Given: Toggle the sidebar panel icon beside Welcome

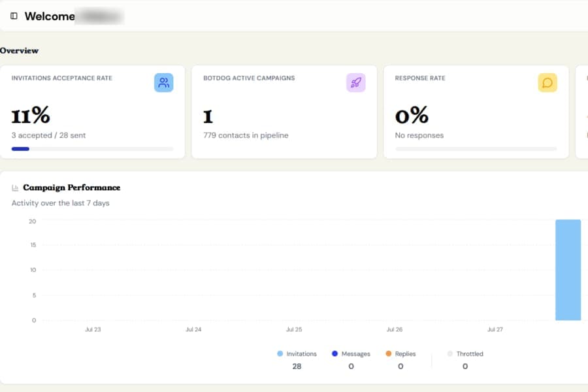Looking at the screenshot, I should pos(14,16).
